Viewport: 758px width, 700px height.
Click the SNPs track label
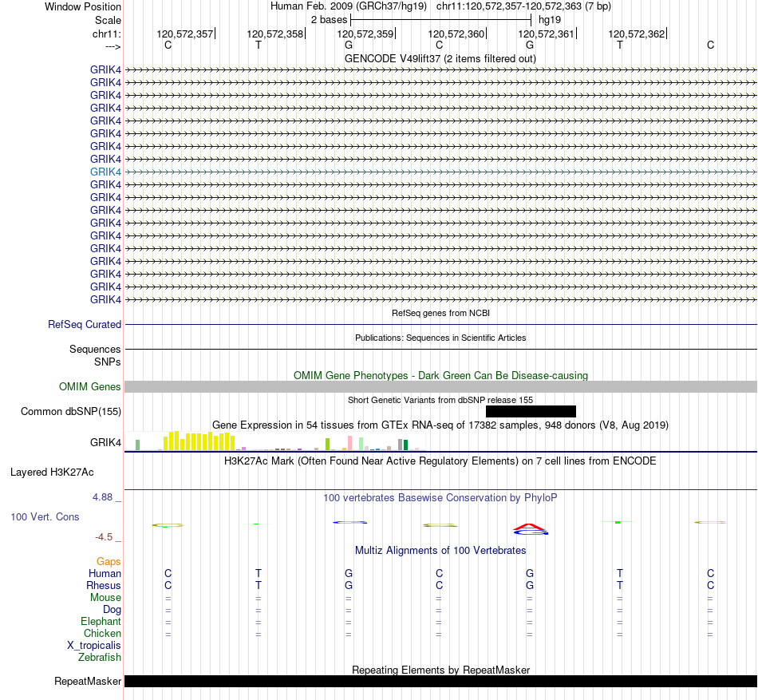108,362
